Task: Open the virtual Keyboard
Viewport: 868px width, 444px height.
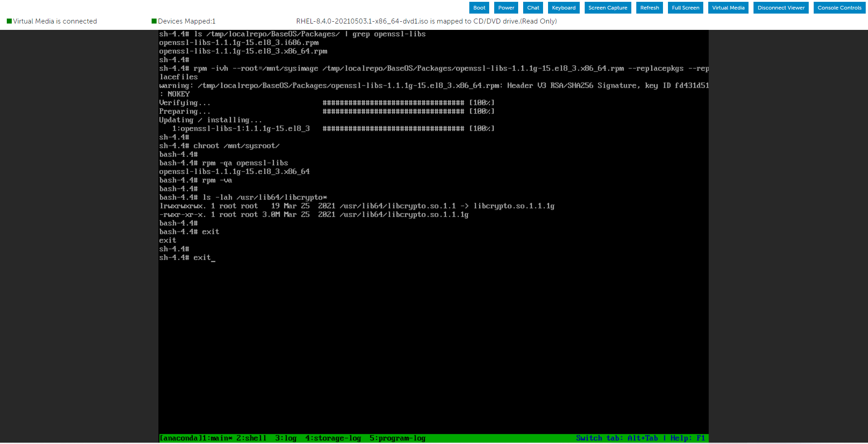Action: coord(563,7)
